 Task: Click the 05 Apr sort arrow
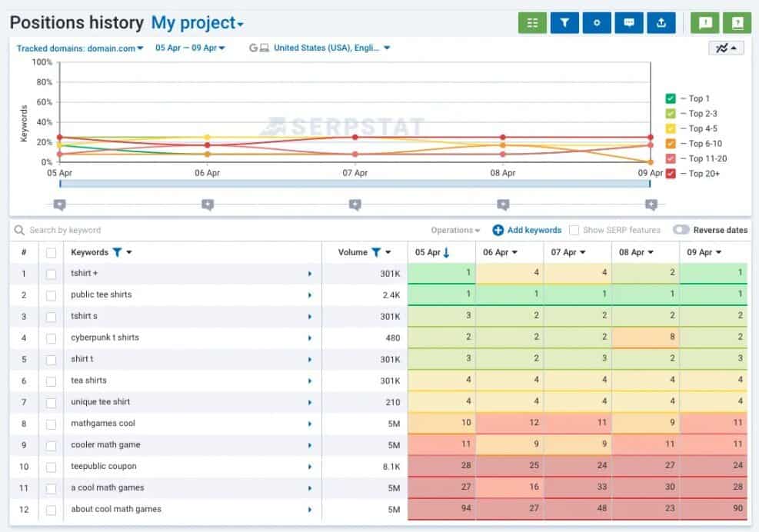[446, 252]
